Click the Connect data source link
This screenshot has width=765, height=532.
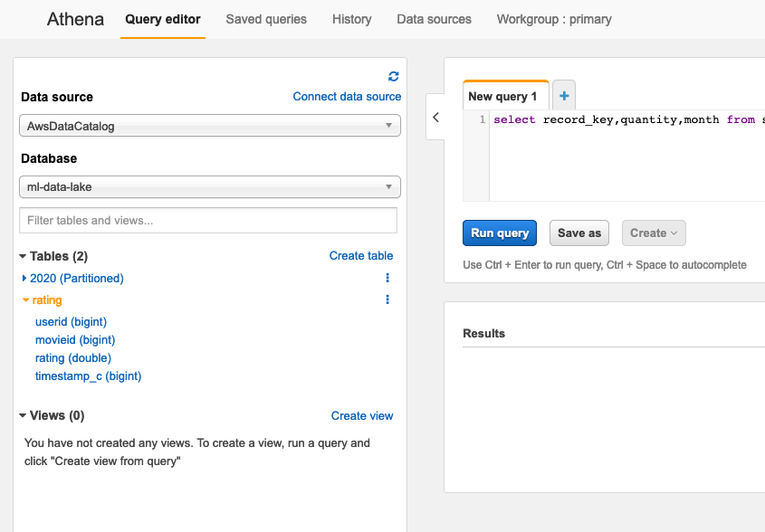347,97
